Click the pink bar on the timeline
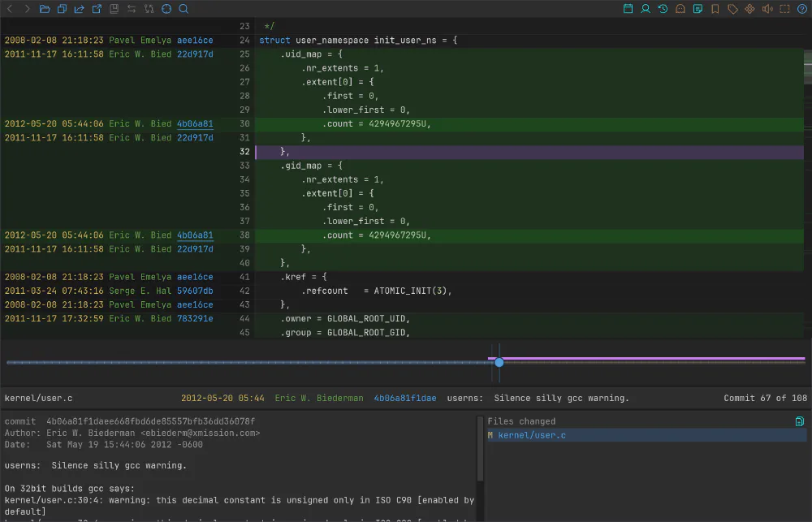The height and width of the screenshot is (522, 812). (x=646, y=358)
